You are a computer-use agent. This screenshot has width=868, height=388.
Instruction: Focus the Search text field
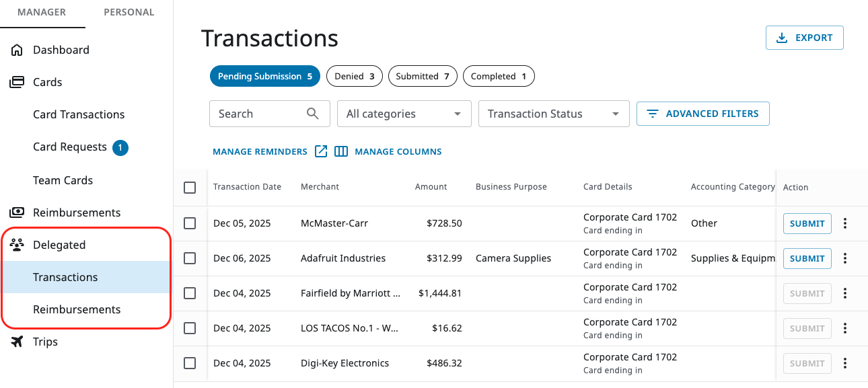tap(259, 114)
